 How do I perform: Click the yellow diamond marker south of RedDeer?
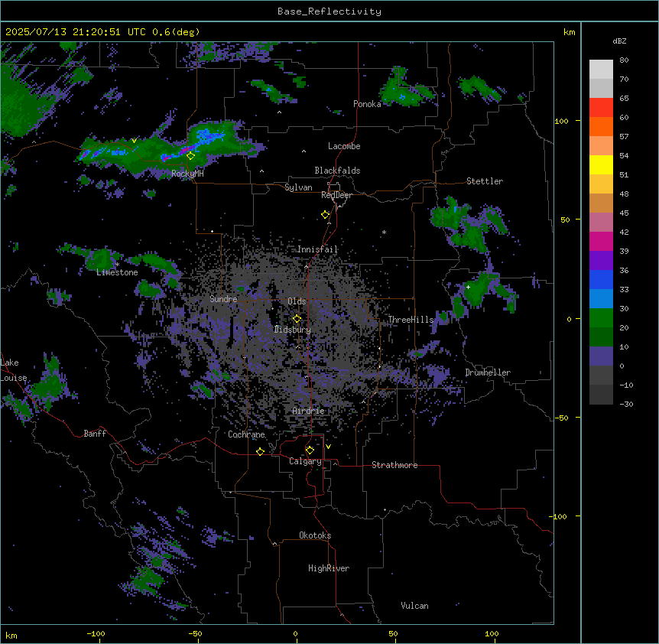click(x=325, y=215)
